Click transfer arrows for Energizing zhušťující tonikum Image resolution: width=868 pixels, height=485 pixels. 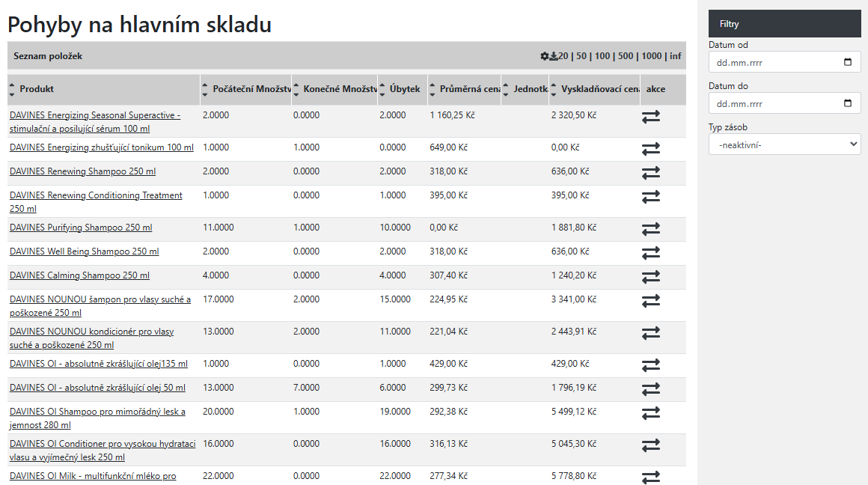click(x=650, y=149)
